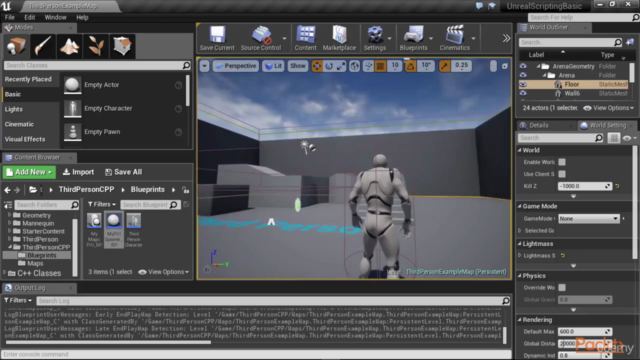Click ThirdPersonCPP in breadcrumb path
Image resolution: width=640 pixels, height=360 pixels.
click(87, 190)
